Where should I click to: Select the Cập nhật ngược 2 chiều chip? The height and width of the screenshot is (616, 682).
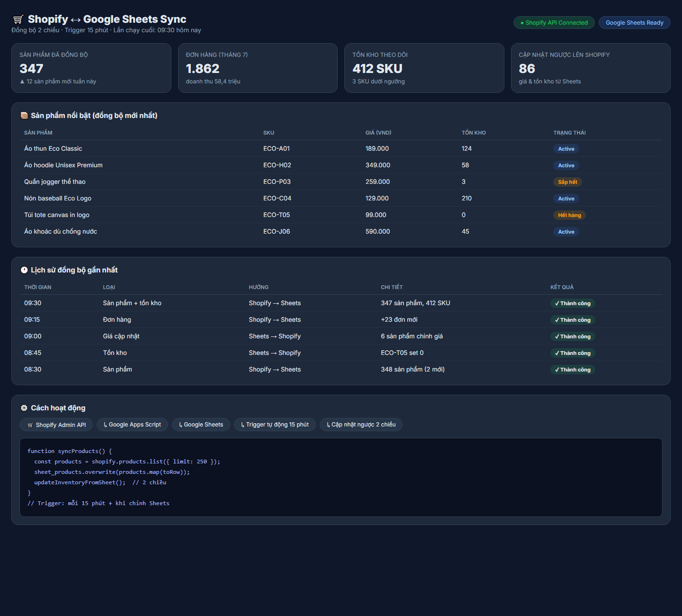point(361,425)
